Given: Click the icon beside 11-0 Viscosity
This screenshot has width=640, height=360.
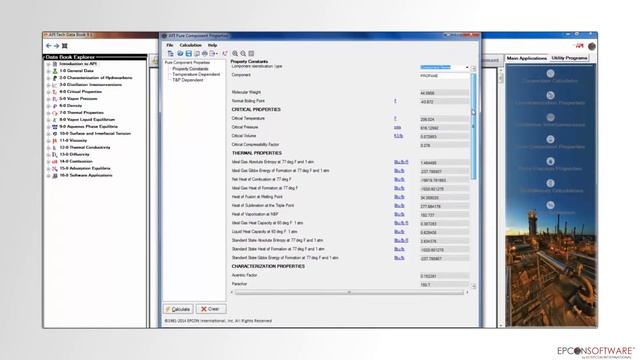Looking at the screenshot, I should (x=55, y=141).
